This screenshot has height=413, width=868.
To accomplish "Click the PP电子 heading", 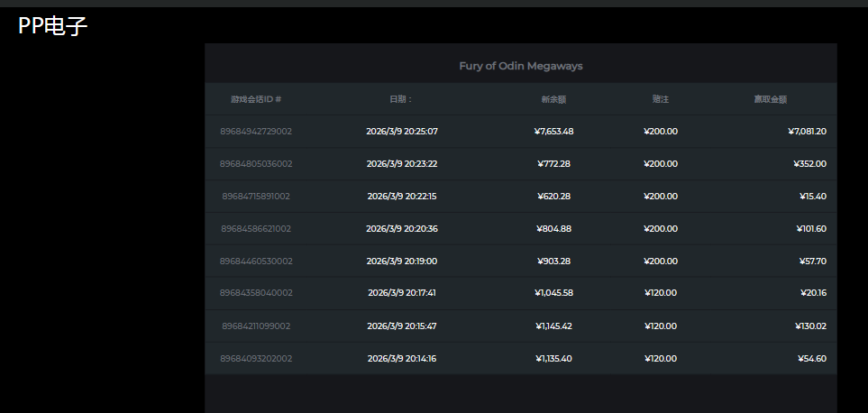I will pyautogui.click(x=52, y=26).
